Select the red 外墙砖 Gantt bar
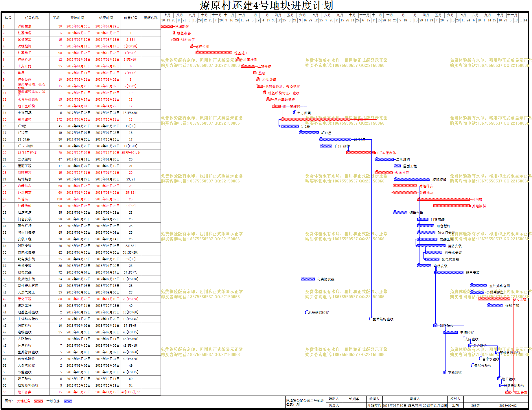Image resolution: width=532 pixels, height=410 pixels. [x=443, y=199]
